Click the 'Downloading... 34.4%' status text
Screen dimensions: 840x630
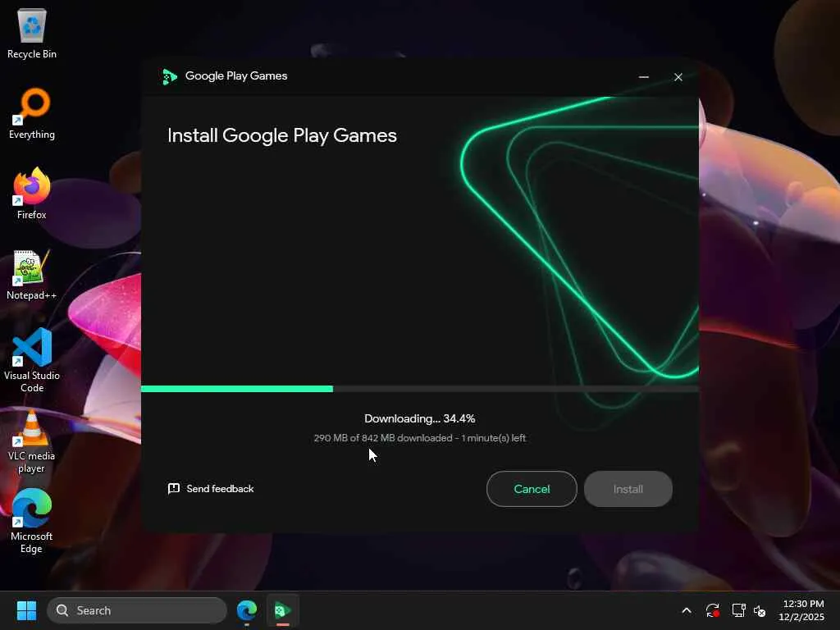(x=419, y=418)
